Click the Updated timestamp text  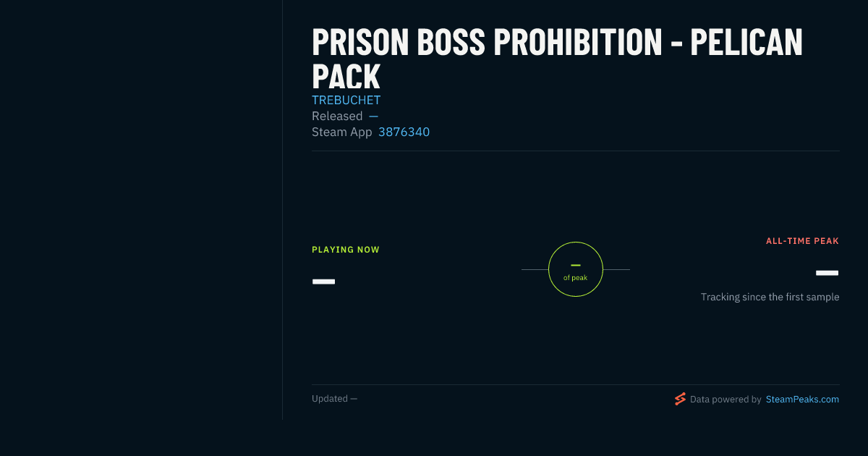[x=334, y=398]
